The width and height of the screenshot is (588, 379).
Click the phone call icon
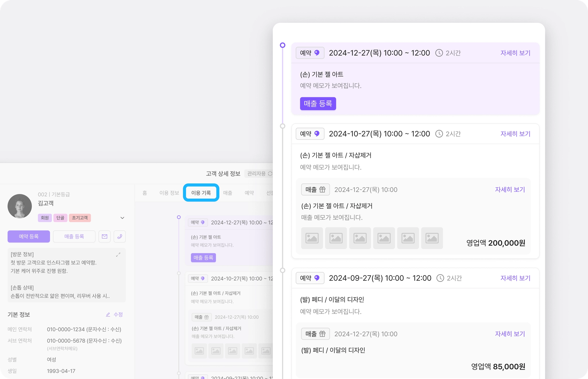(x=120, y=237)
